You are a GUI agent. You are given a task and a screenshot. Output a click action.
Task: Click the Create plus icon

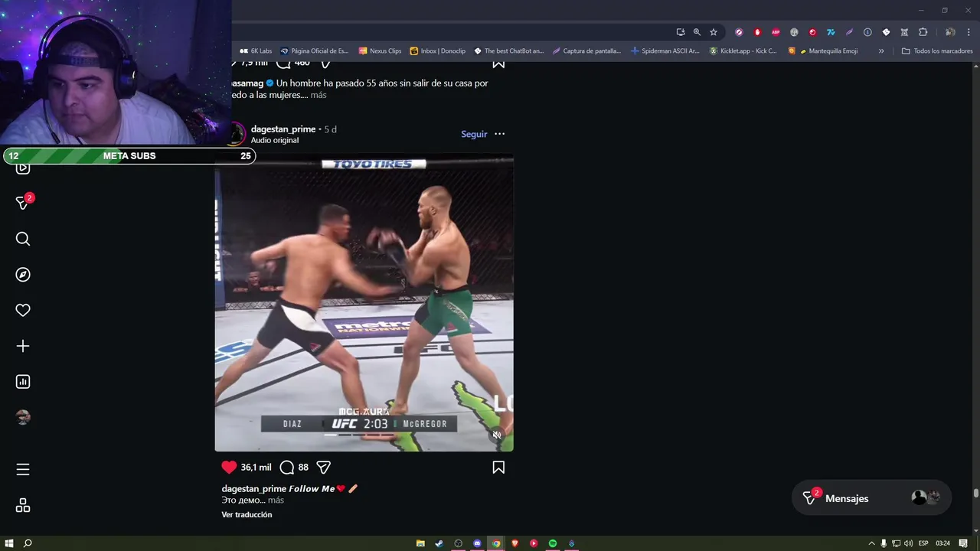click(x=23, y=346)
